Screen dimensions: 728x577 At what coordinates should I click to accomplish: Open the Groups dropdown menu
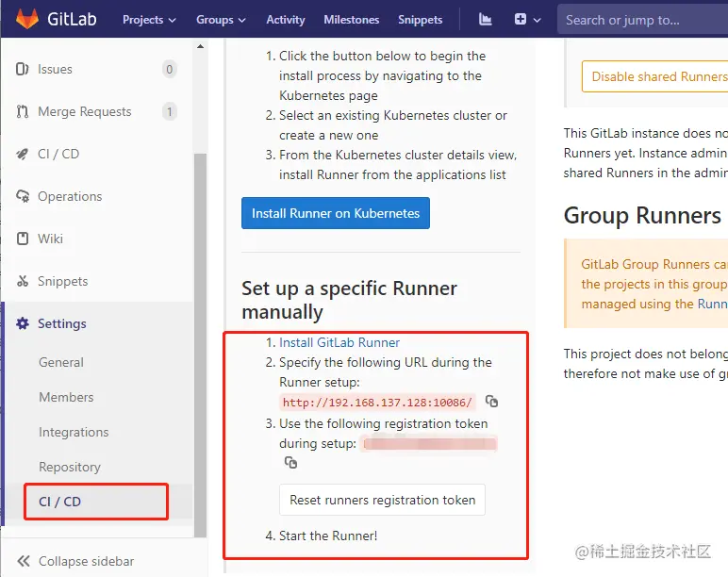point(221,20)
